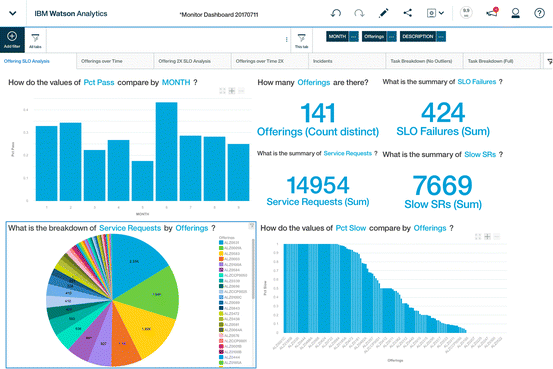Click first toolbar icon above Pct Slow chart
Viewport: 553px width, 369px height.
pos(478,236)
